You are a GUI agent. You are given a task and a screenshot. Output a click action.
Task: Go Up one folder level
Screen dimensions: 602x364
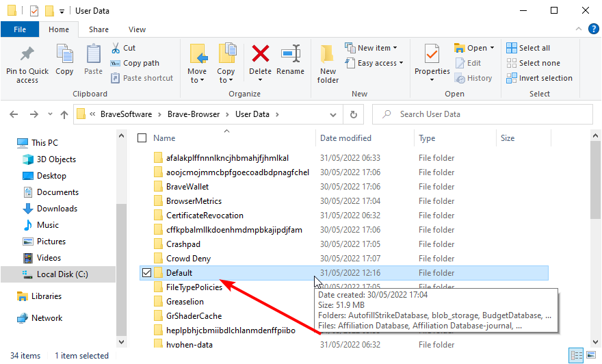pyautogui.click(x=64, y=114)
